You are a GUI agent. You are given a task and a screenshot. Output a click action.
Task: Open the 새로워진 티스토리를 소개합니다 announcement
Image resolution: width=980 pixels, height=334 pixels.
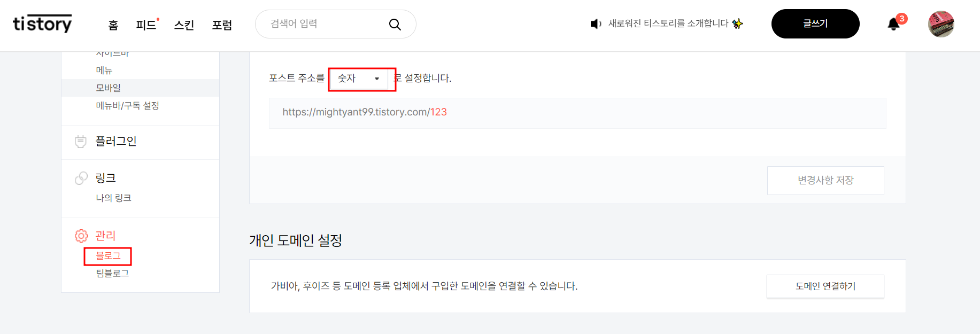(x=668, y=24)
